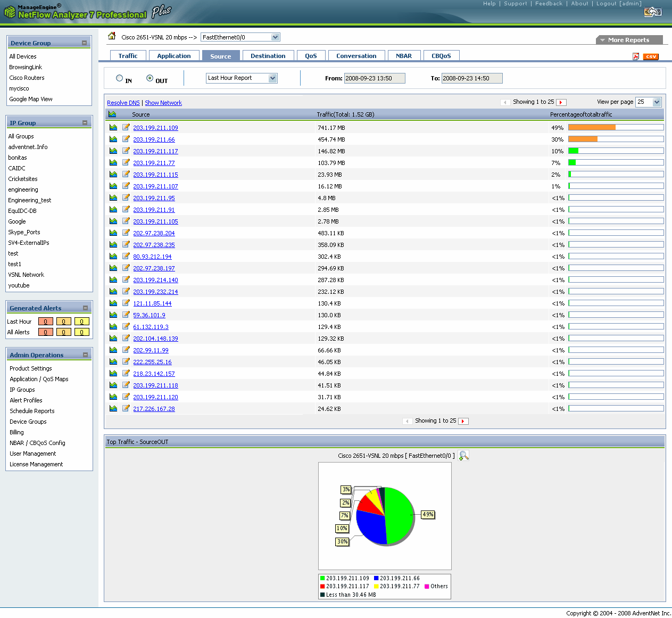Collapse the Device Group panel
The image size is (672, 618).
84,43
